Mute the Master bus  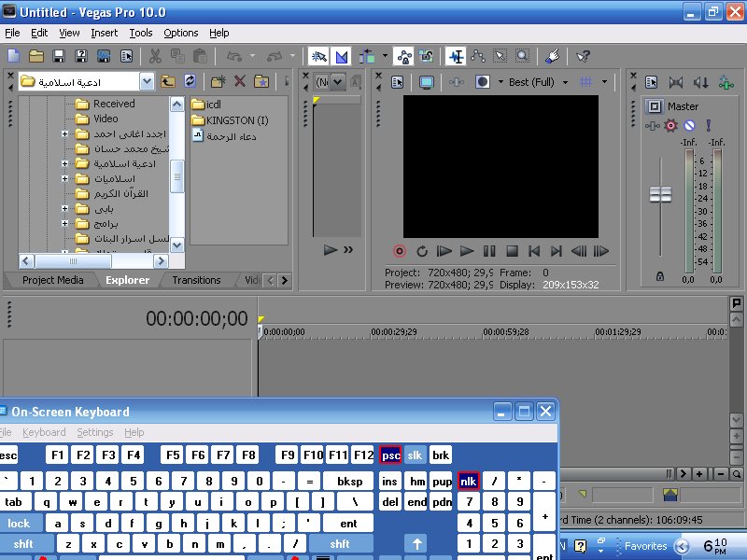click(689, 126)
